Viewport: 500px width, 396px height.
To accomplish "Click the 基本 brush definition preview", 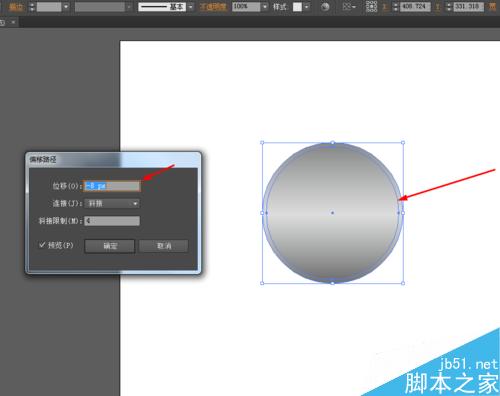I will click(x=162, y=7).
